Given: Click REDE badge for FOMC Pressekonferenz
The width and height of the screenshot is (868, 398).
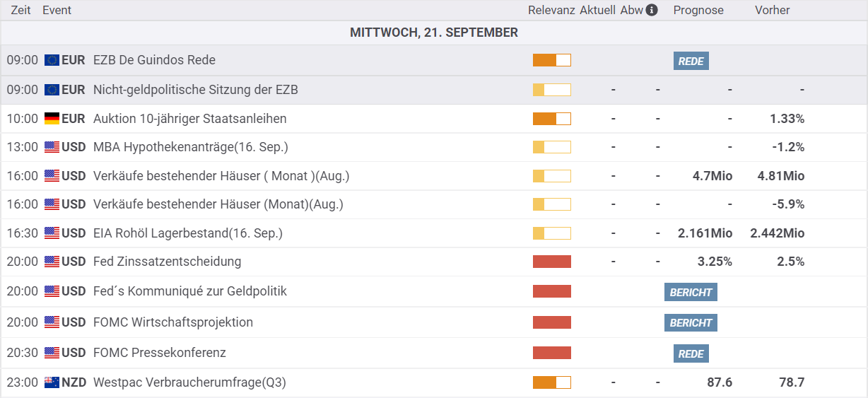Looking at the screenshot, I should click(x=691, y=353).
